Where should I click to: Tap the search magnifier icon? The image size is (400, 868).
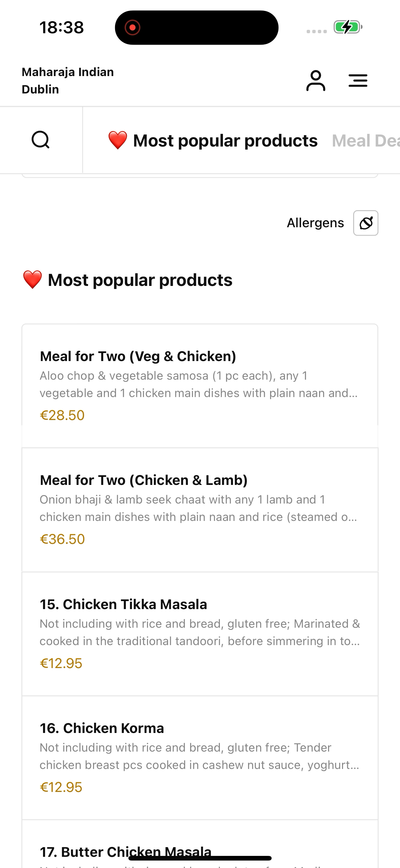[x=41, y=140]
